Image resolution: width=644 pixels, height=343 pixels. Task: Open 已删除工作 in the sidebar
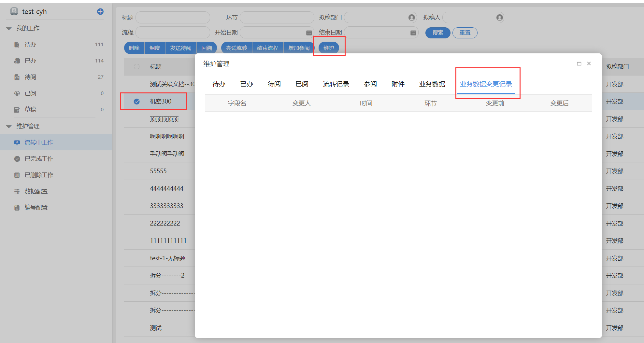(x=56, y=175)
